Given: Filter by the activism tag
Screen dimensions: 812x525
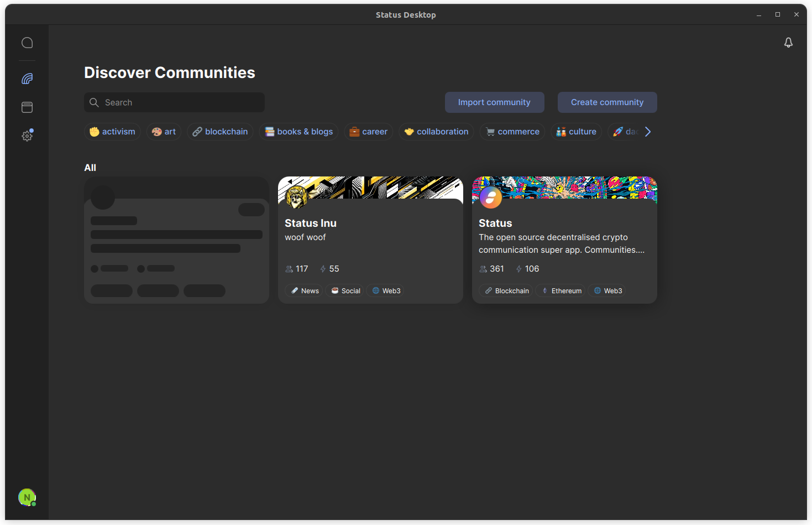Looking at the screenshot, I should 112,132.
